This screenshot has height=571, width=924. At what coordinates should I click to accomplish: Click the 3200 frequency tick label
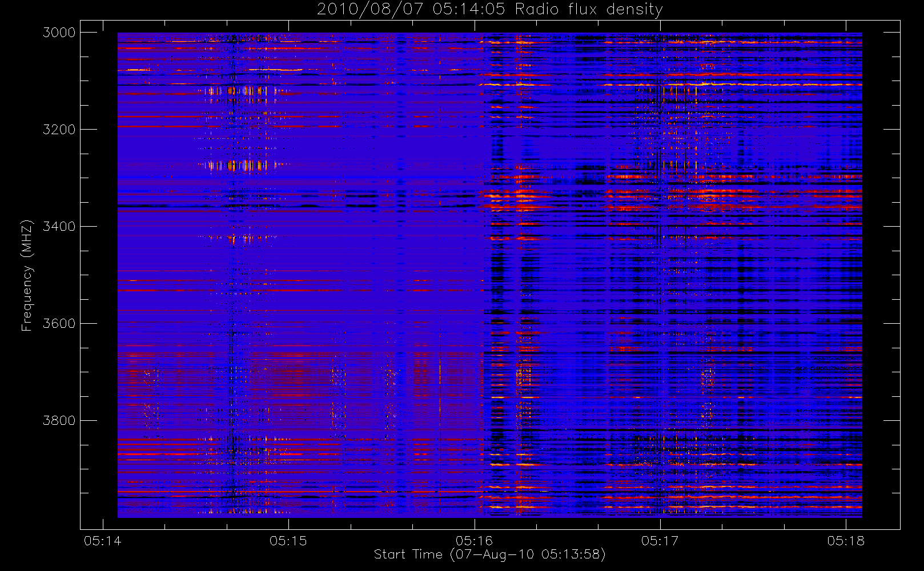click(x=59, y=130)
